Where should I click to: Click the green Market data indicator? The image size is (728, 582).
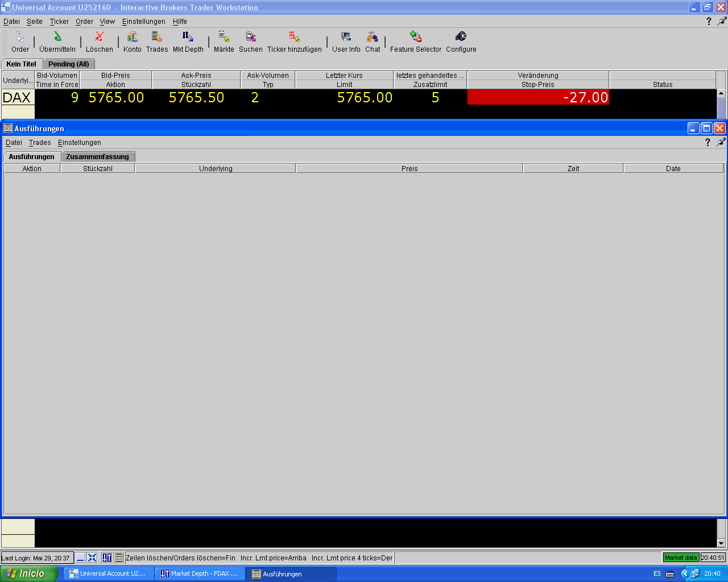click(x=681, y=558)
